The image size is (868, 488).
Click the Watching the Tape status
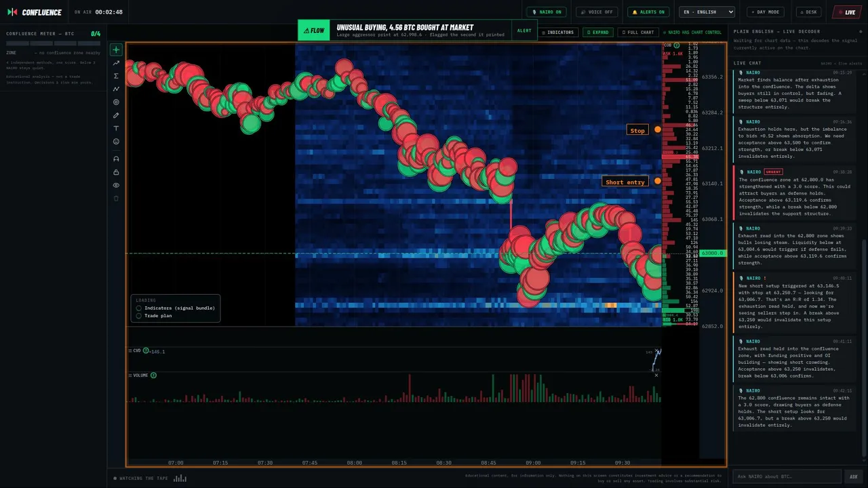(x=141, y=479)
